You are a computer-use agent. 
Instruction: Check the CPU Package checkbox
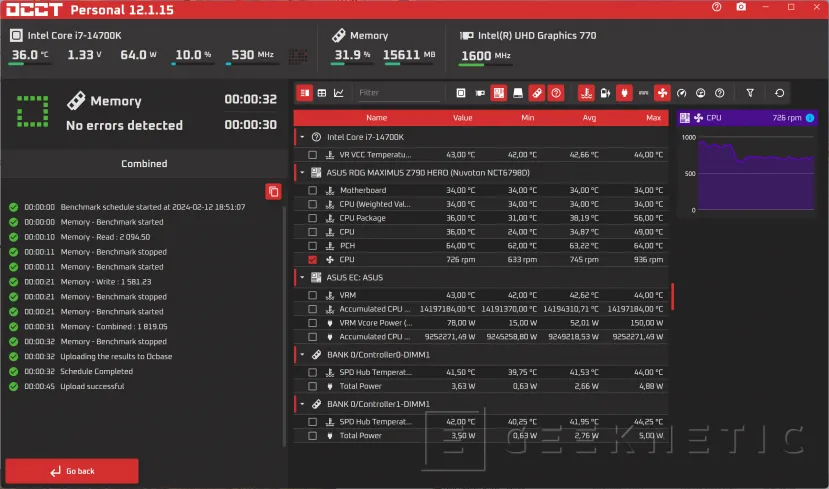point(312,218)
